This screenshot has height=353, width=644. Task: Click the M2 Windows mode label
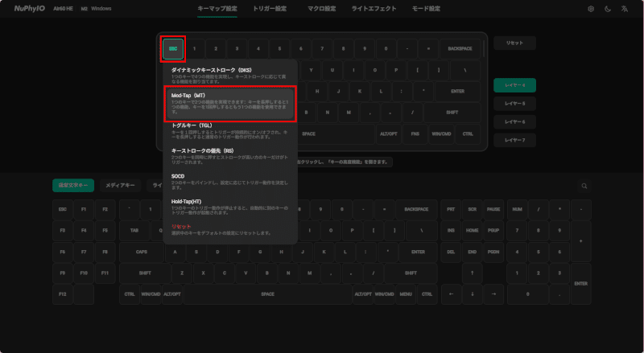pos(96,9)
